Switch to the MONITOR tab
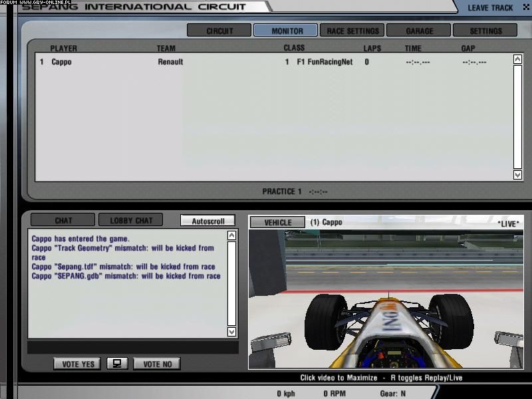Viewport: 532px width, 399px height. point(285,31)
